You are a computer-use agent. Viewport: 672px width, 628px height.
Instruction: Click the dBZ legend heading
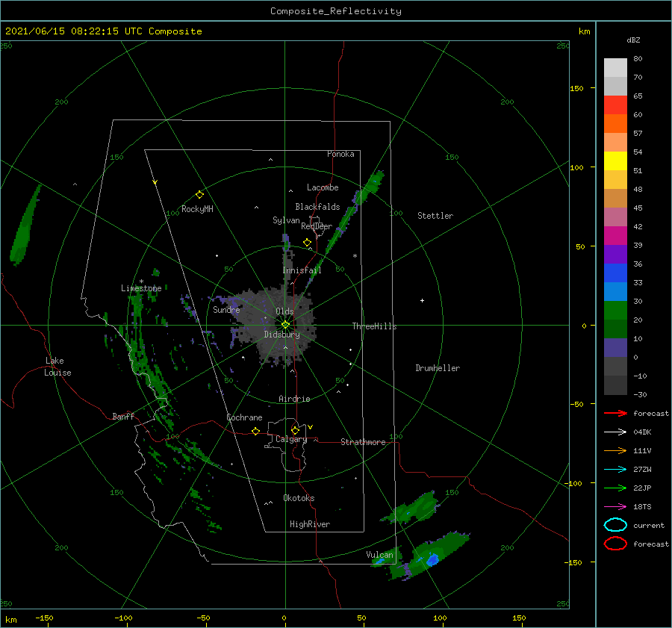point(633,40)
